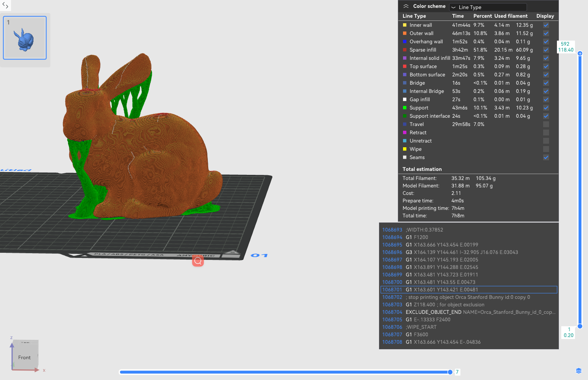
Task: Click the Inner wall yellow color swatch
Action: tap(405, 25)
